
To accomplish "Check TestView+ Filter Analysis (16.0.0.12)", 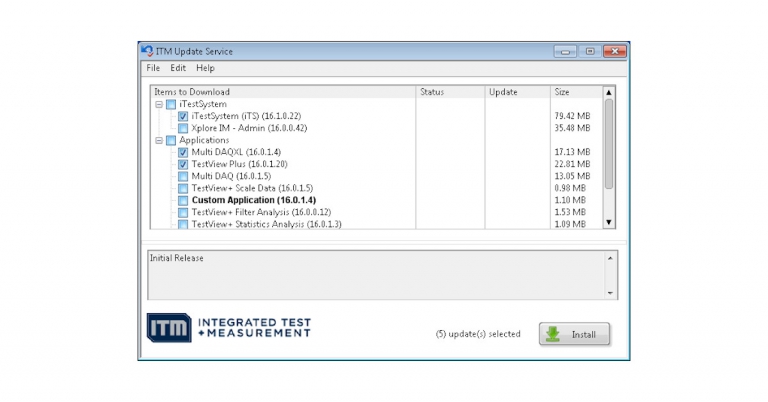I will (183, 213).
